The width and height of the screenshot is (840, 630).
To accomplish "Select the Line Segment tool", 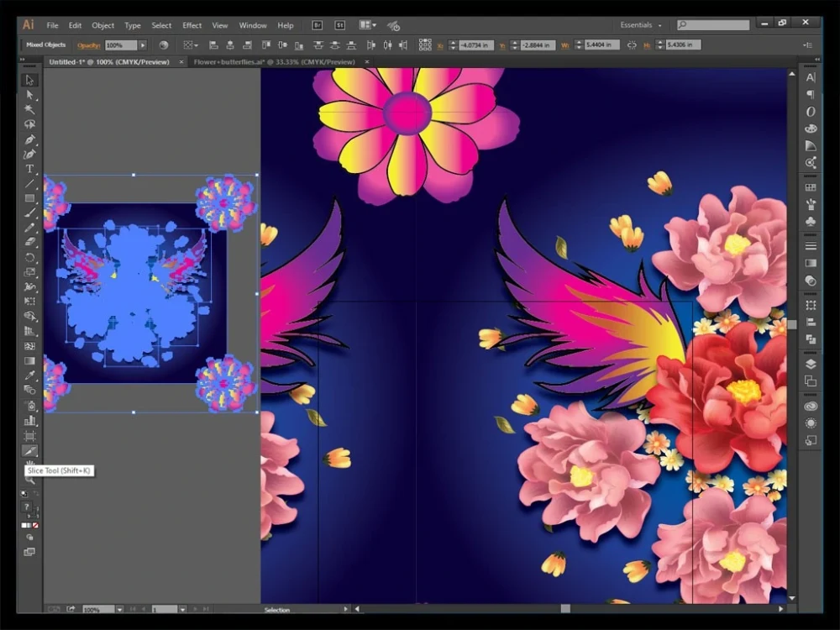I will click(x=29, y=184).
